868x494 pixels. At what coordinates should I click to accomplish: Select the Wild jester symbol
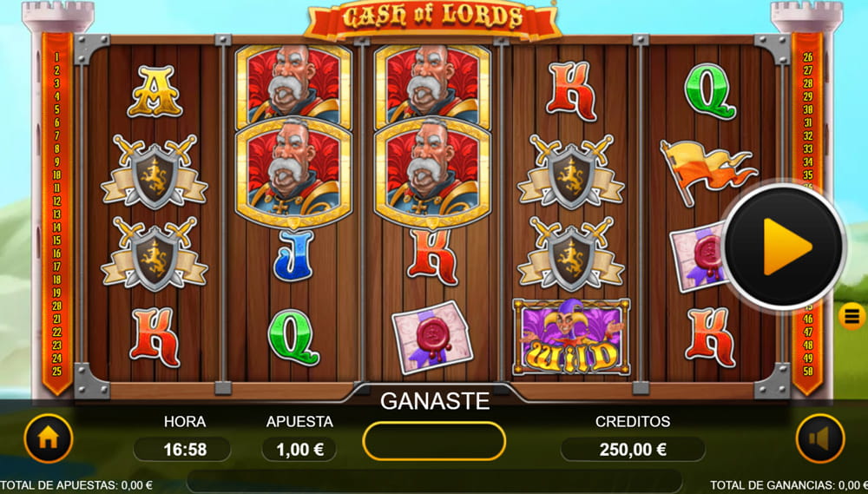point(571,337)
